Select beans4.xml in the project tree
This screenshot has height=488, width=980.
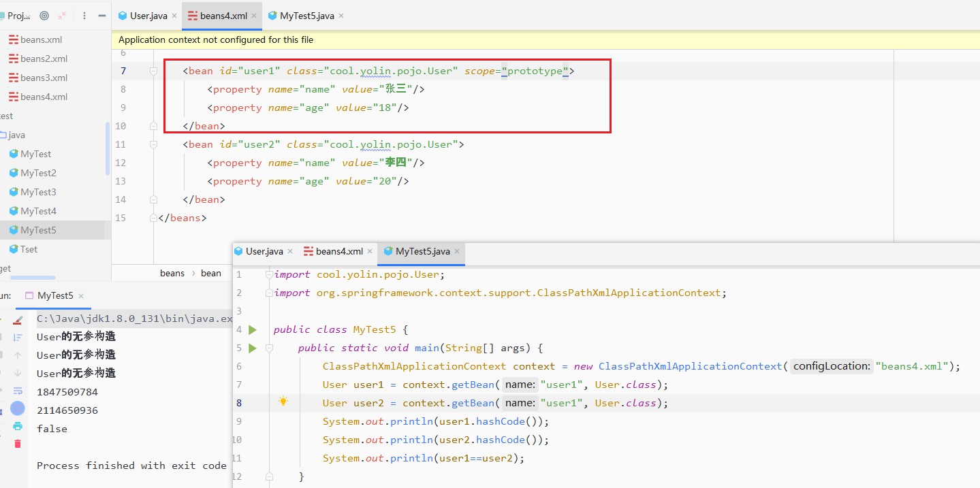[44, 97]
